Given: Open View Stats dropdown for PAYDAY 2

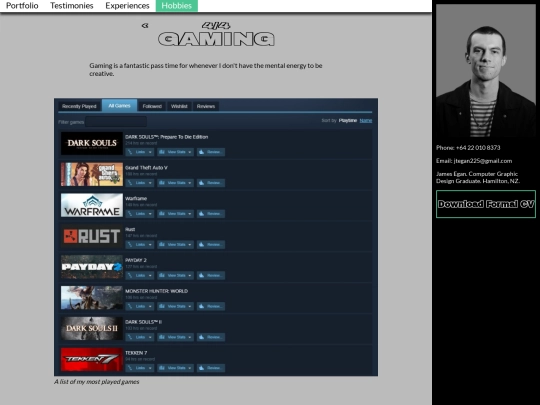Looking at the screenshot, I should pyautogui.click(x=175, y=276).
